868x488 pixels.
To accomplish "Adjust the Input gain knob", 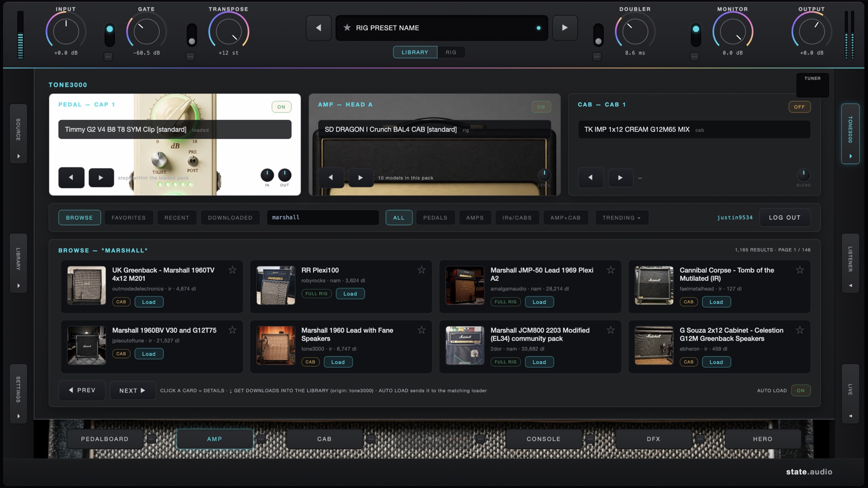I will tap(66, 31).
